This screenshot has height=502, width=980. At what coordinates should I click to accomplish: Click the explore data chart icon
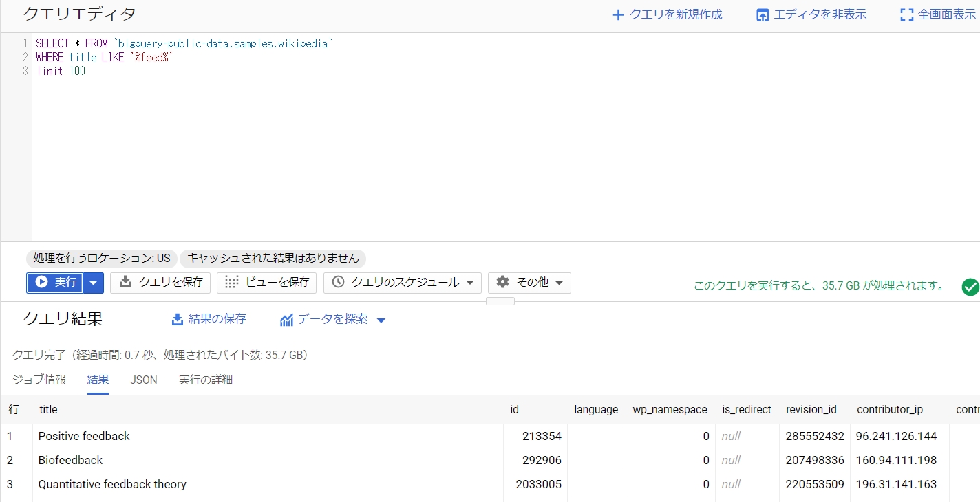(286, 320)
